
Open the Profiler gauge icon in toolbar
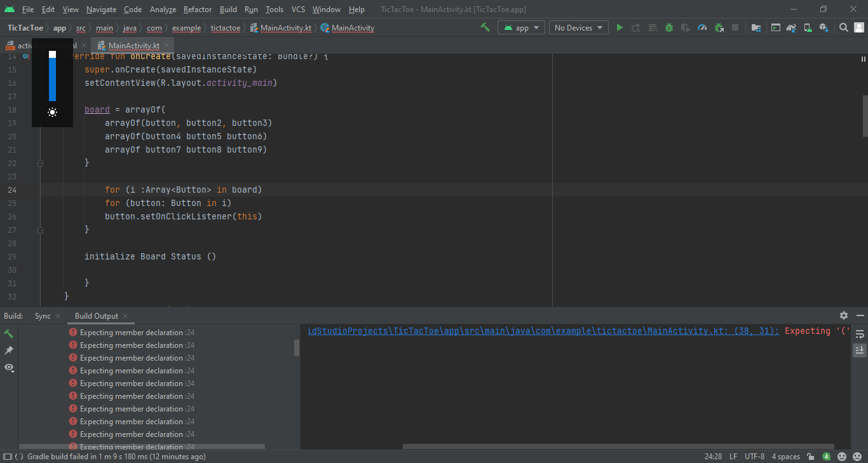point(702,28)
